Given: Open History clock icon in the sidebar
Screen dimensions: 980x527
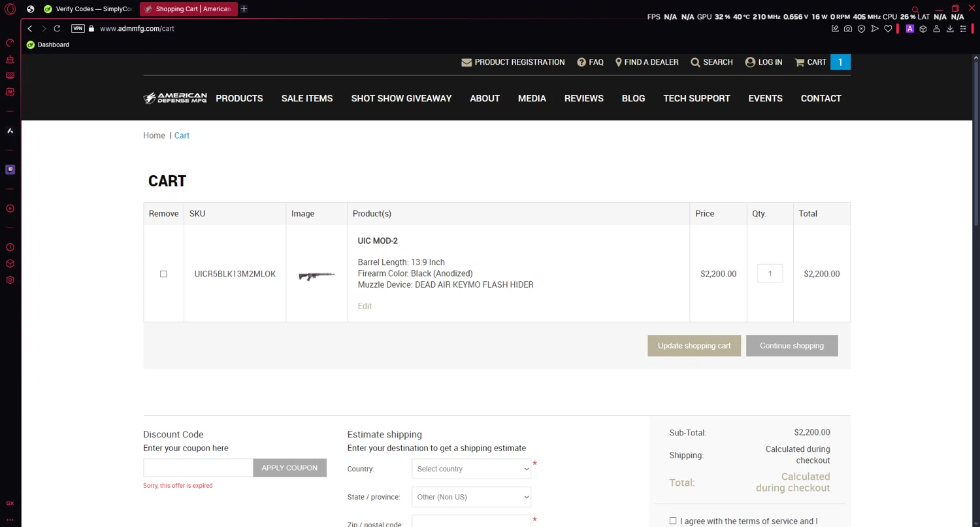Looking at the screenshot, I should (10, 248).
